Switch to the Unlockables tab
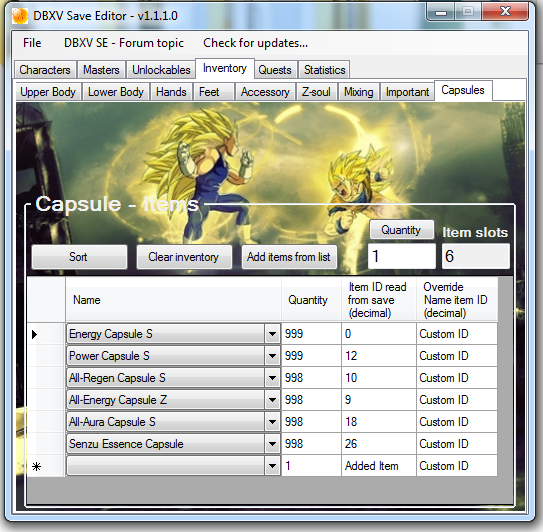The height and width of the screenshot is (532, 543). pos(161,70)
